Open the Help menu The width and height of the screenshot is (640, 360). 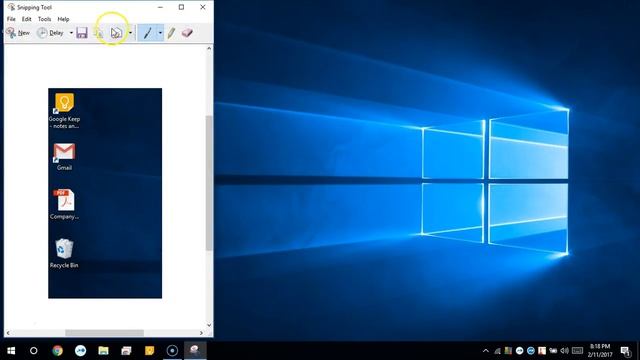pyautogui.click(x=63, y=19)
